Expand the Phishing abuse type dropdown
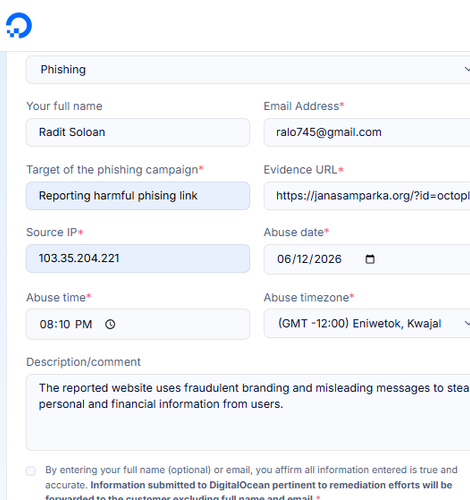Image resolution: width=470 pixels, height=500 pixels. click(x=248, y=70)
